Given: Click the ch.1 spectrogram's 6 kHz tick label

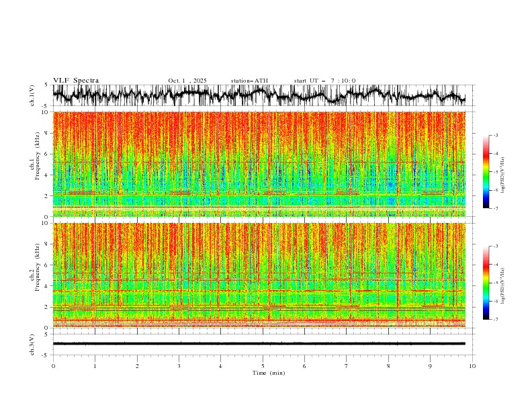Looking at the screenshot, I should tap(47, 154).
